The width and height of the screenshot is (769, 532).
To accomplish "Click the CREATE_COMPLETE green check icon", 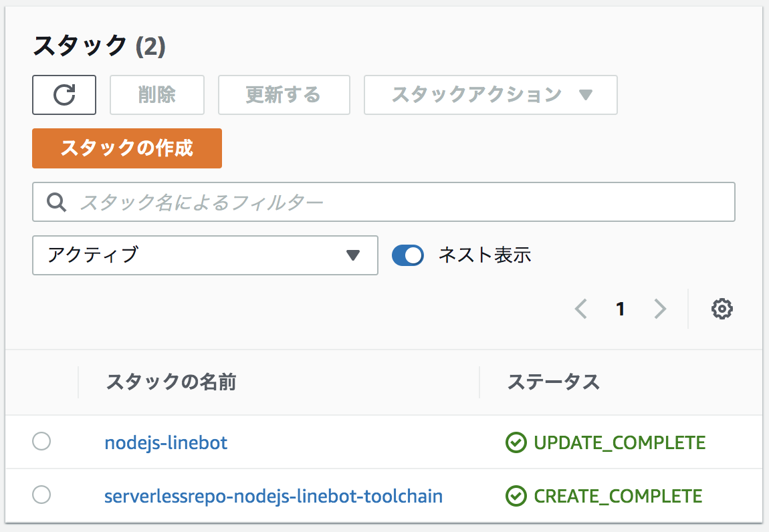I will pyautogui.click(x=515, y=497).
